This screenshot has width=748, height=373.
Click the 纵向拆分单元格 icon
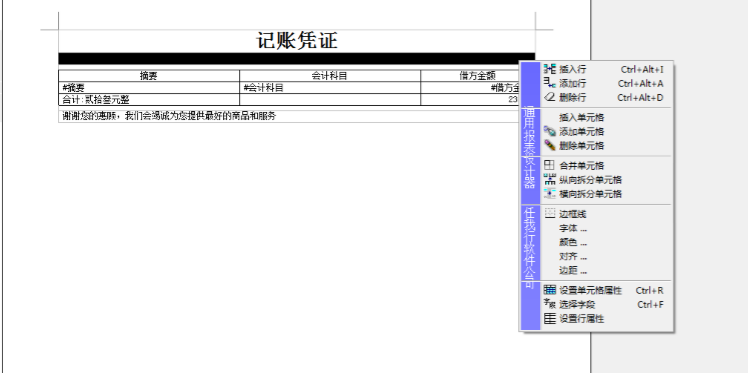point(550,180)
